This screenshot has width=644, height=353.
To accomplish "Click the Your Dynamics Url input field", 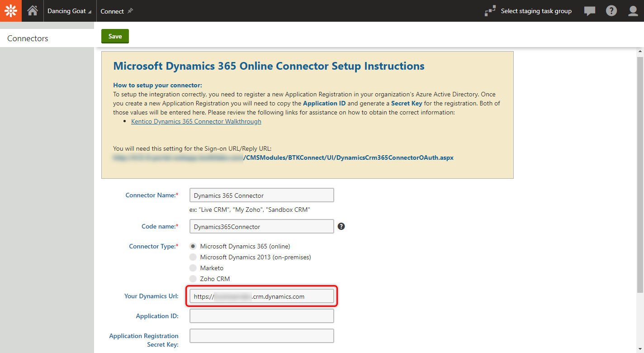I will pos(262,296).
